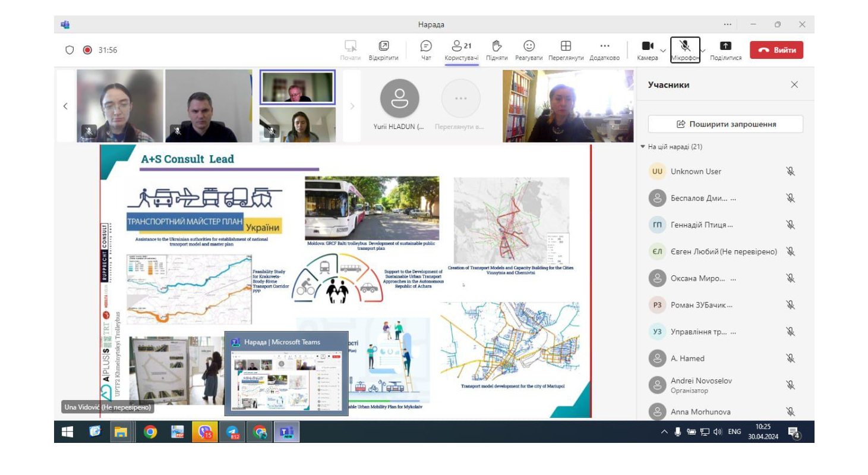Click the large woman video tile
This screenshot has height=475, width=868.
[568, 106]
